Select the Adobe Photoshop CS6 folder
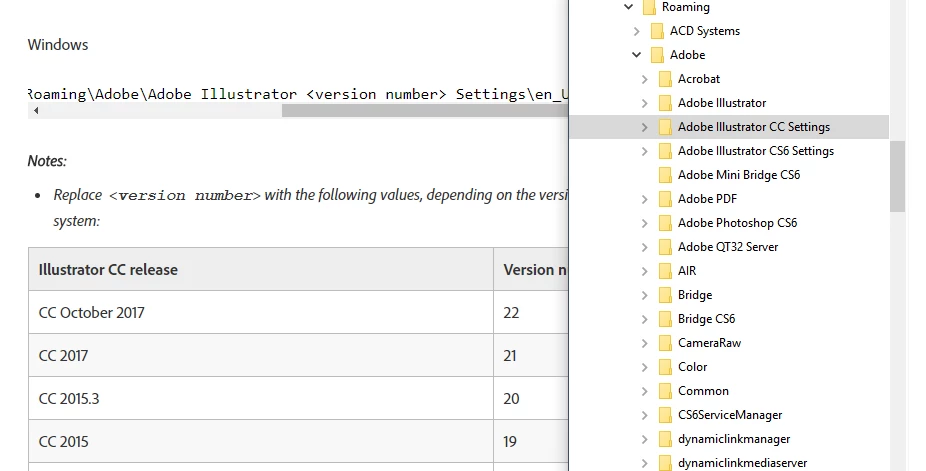Viewport: 926px width, 471px height. pos(738,223)
